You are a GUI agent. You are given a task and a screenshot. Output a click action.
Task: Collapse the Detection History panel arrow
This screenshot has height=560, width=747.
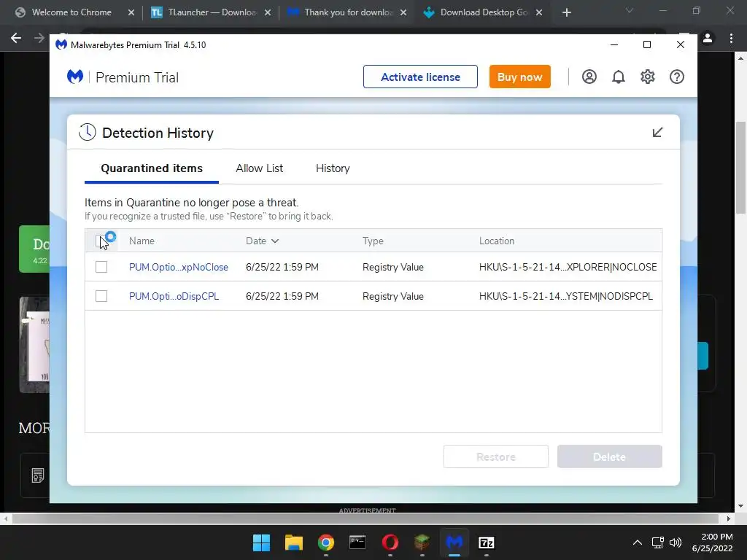pyautogui.click(x=657, y=133)
